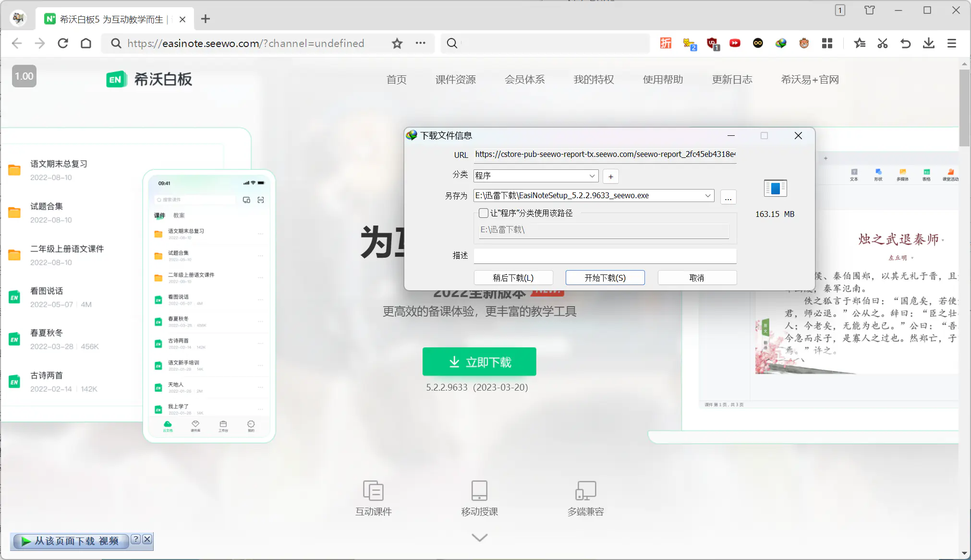This screenshot has height=560, width=971.
Task: Go to 更新日志 navigation item
Action: 732,80
